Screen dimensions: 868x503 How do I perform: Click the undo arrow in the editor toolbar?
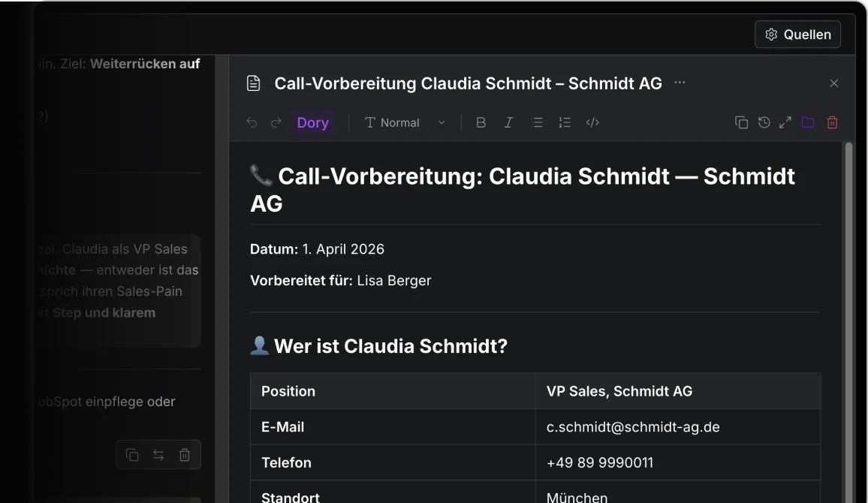252,123
